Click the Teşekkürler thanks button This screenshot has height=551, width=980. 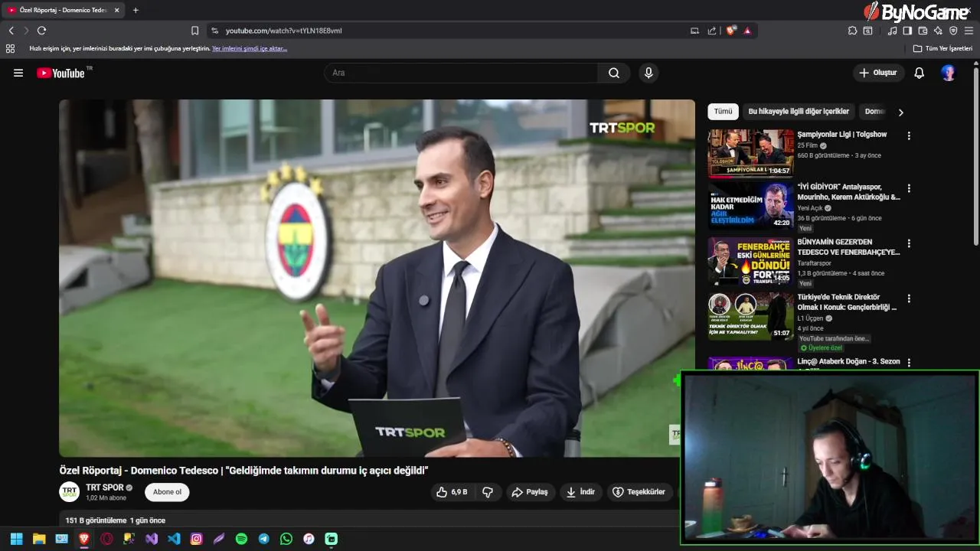(x=639, y=492)
